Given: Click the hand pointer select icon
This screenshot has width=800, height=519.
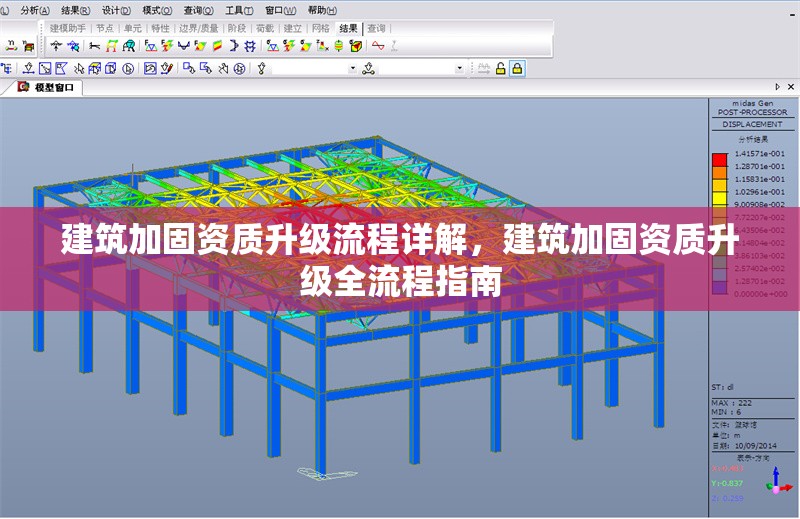Looking at the screenshot, I should (223, 68).
